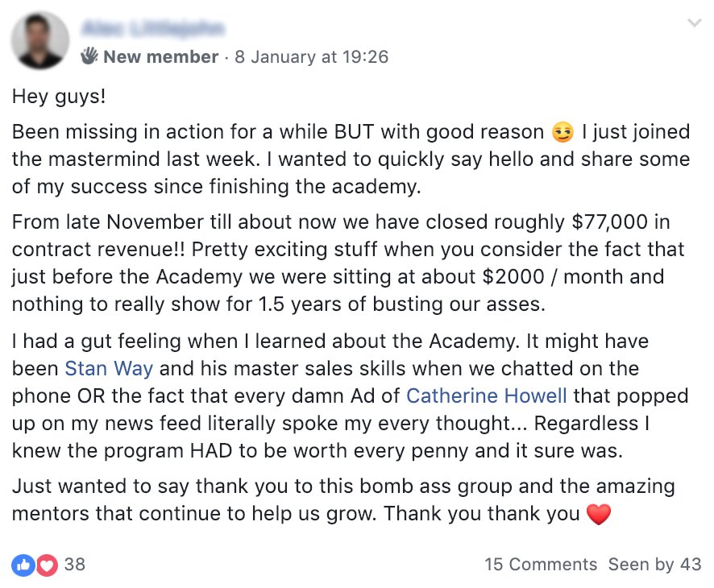The height and width of the screenshot is (588, 714).
Task: Click the "New member" label text
Action: [161, 57]
